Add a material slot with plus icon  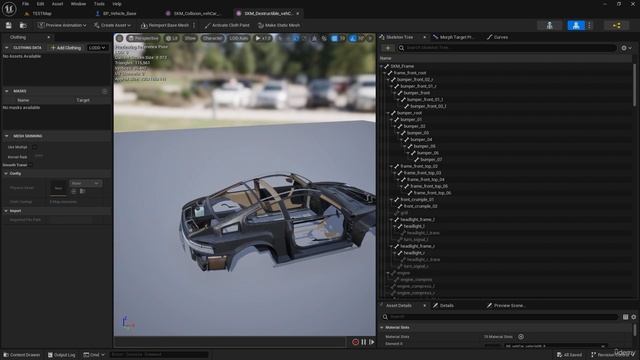(521, 337)
